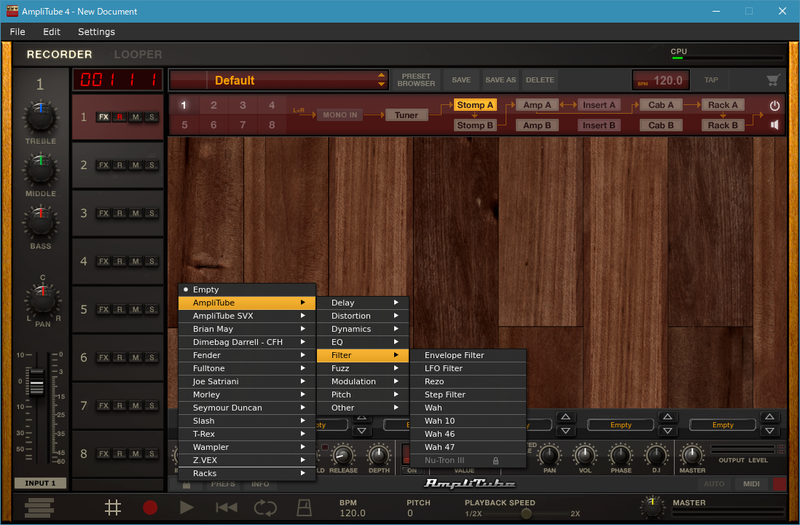This screenshot has height=525, width=800.
Task: Rewind to start with skip-back icon
Action: [x=226, y=508]
